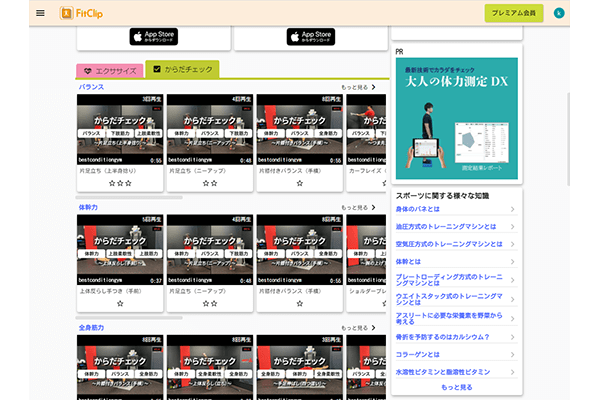The height and width of the screenshot is (400, 600).
Task: Open 片足立ち（上半身捻り）video thumbnail in バランス
Action: [120, 129]
